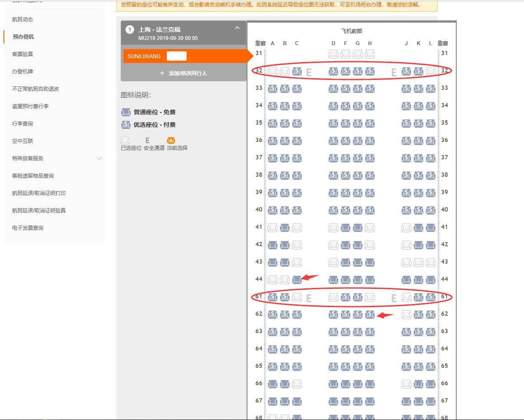Choose seat 65H in row 65
Image resolution: width=524 pixels, height=420 pixels.
click(370, 367)
